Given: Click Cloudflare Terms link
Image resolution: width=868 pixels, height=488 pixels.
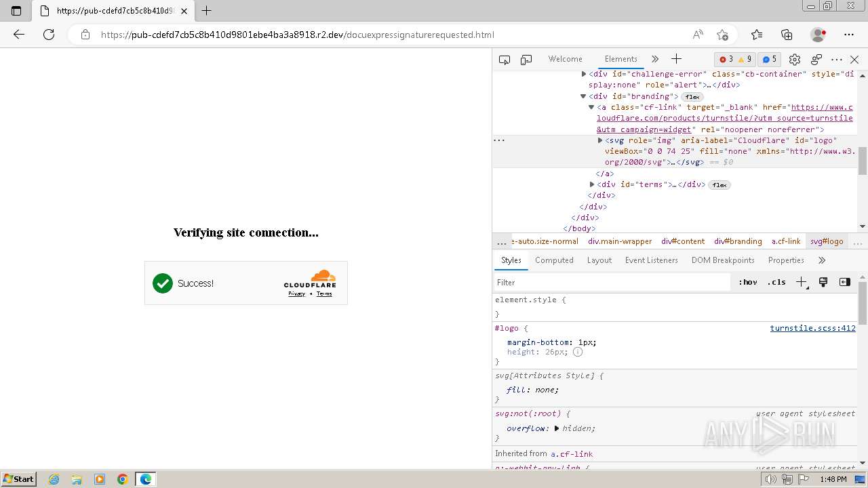Looking at the screenshot, I should 324,293.
